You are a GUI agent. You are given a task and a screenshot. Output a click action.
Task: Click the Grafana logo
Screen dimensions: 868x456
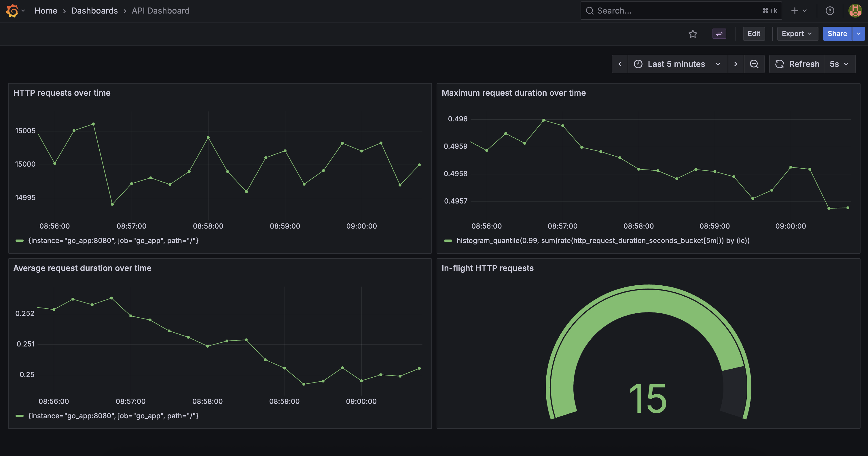(x=12, y=10)
